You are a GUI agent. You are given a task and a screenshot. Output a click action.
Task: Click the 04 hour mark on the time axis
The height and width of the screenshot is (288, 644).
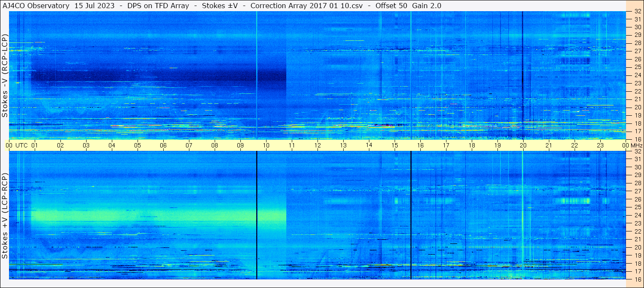(x=112, y=145)
